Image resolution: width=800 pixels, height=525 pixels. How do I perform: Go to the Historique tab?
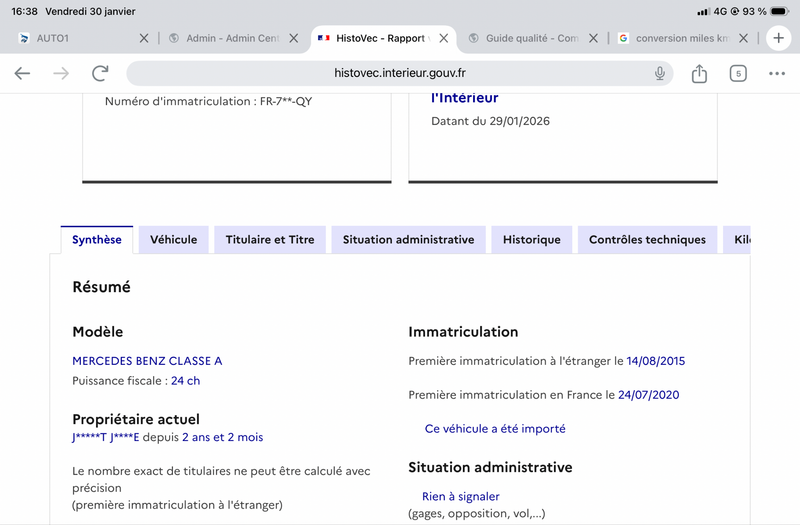[532, 240]
